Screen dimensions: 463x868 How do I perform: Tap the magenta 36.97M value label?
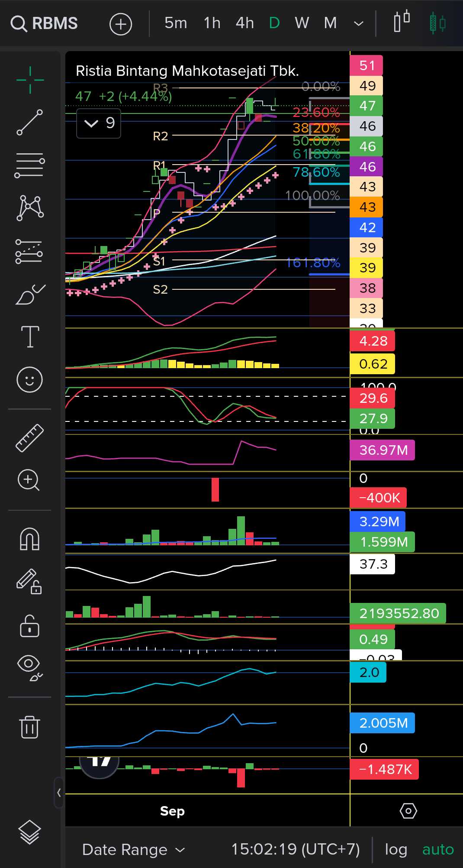click(383, 450)
